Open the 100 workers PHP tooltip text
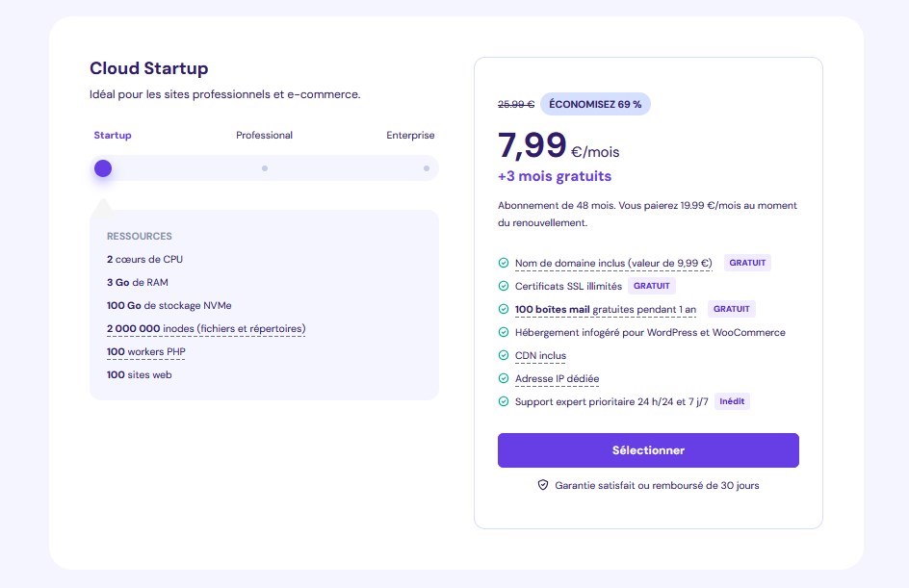This screenshot has height=588, width=909. pyautogui.click(x=146, y=351)
